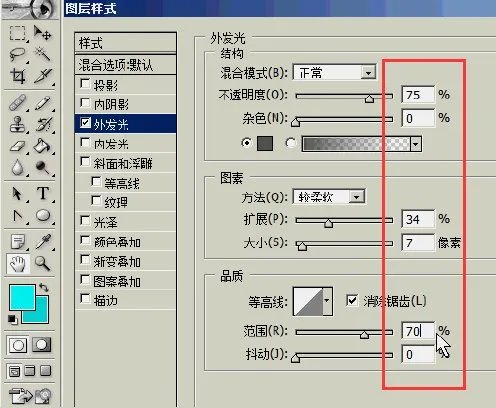Select the Eraser tool

pos(17,146)
